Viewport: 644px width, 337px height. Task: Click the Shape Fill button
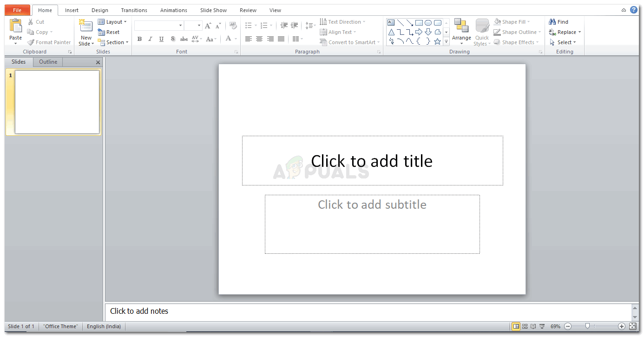pyautogui.click(x=512, y=22)
